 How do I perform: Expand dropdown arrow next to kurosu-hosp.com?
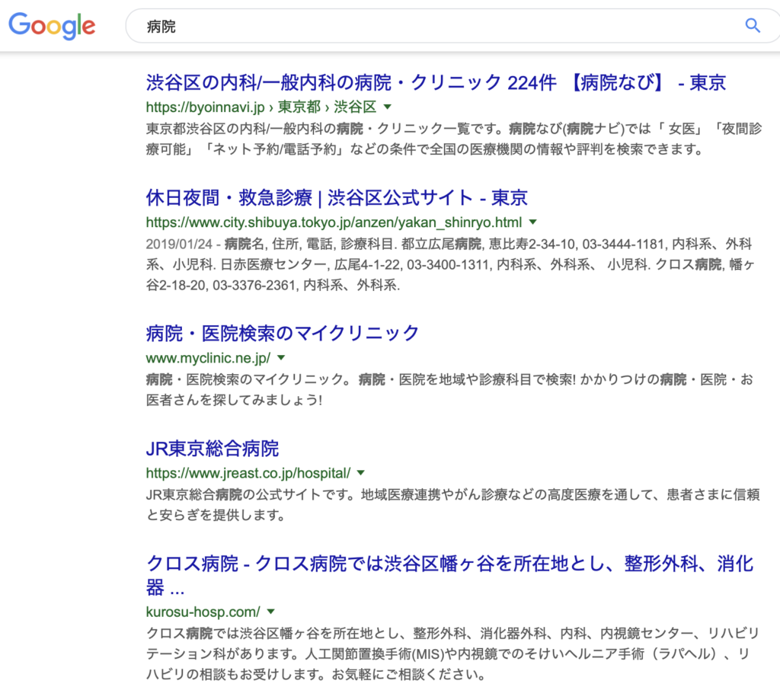pos(270,612)
